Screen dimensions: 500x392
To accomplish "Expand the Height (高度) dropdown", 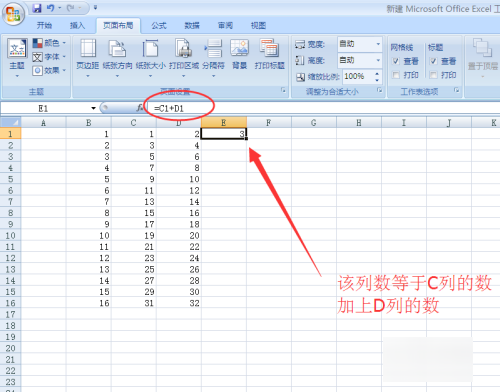I will 378,60.
